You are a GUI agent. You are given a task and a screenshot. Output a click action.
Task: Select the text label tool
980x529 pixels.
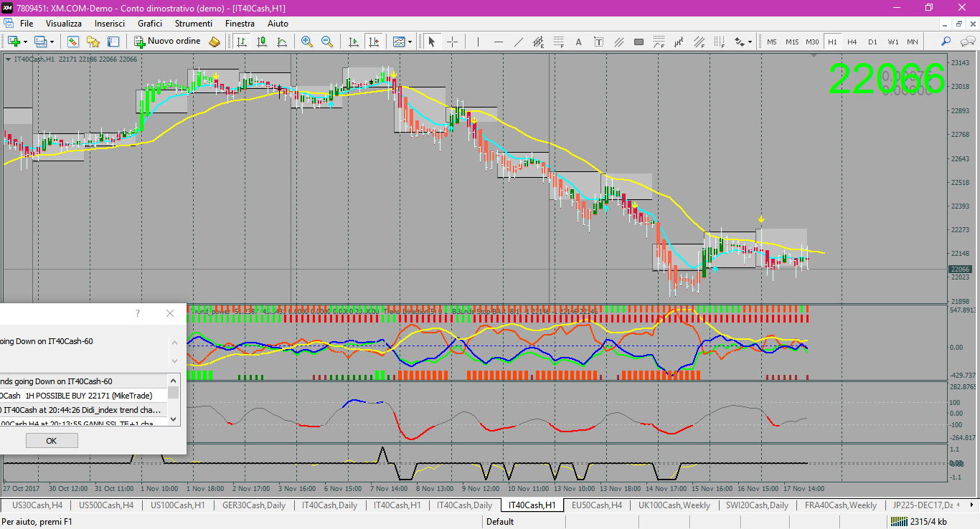click(x=598, y=42)
